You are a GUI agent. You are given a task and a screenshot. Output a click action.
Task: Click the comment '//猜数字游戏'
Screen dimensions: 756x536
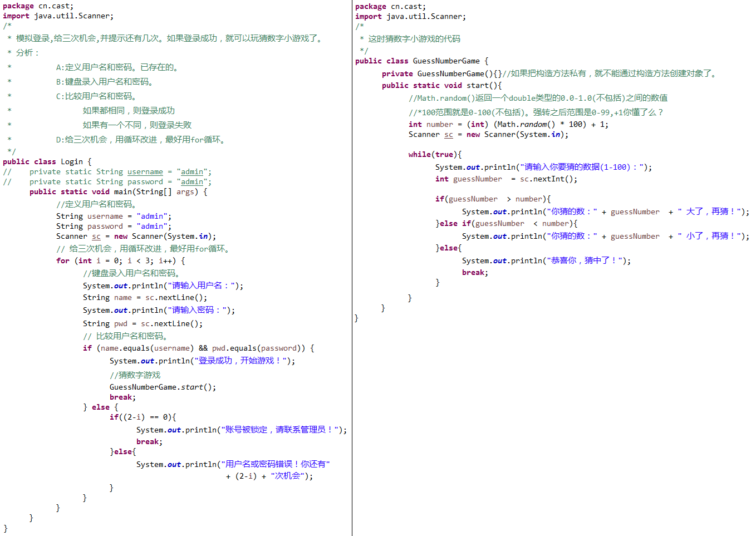(x=135, y=375)
